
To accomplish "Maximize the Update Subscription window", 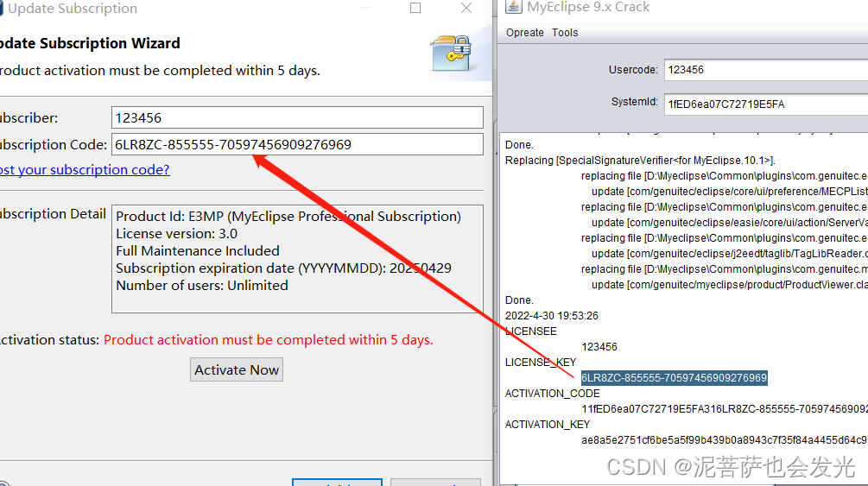I will coord(415,9).
